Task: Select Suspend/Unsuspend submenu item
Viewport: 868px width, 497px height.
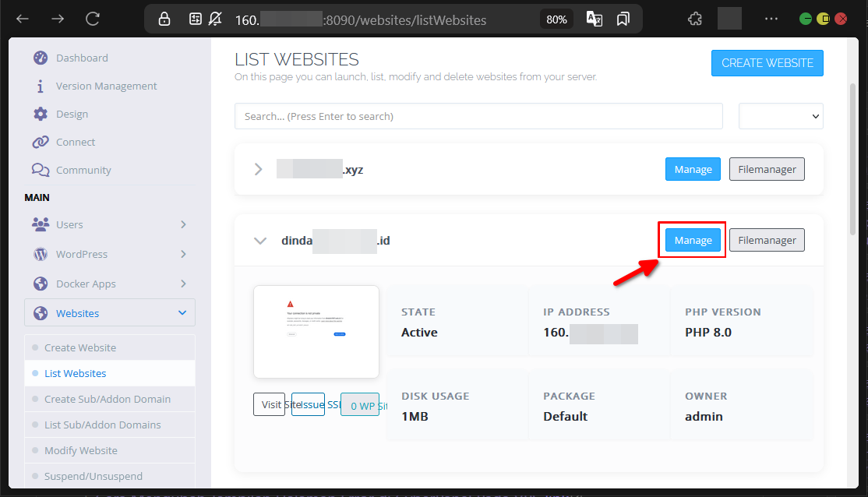Action: coord(110,476)
